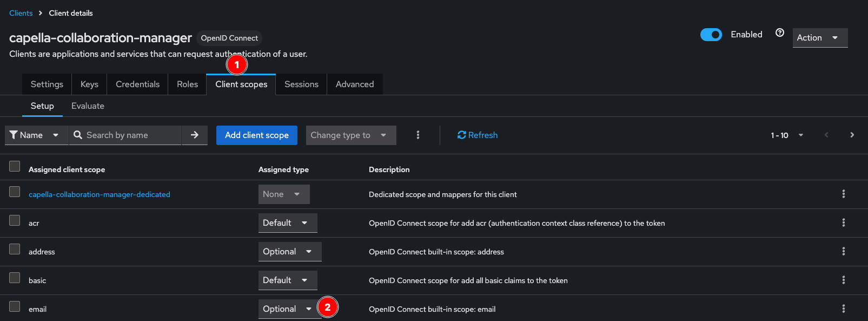The width and height of the screenshot is (868, 321).
Task: Open the Name filter dropdown
Action: pos(36,135)
